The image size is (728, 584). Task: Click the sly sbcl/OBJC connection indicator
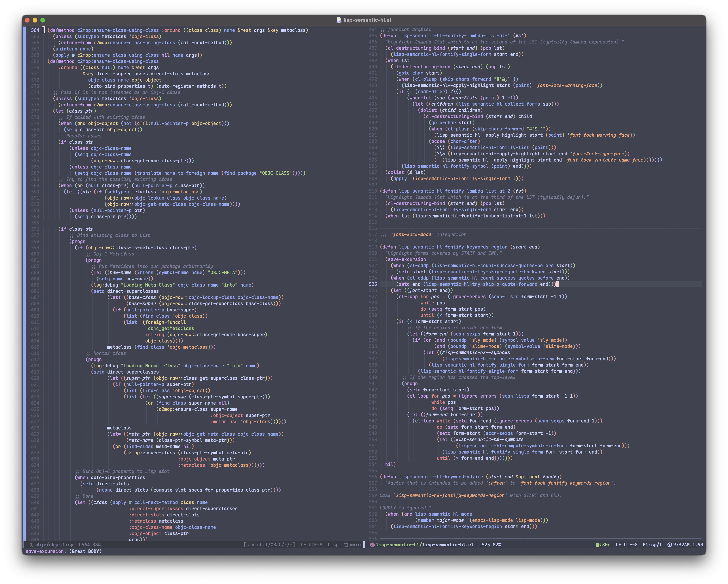click(269, 545)
